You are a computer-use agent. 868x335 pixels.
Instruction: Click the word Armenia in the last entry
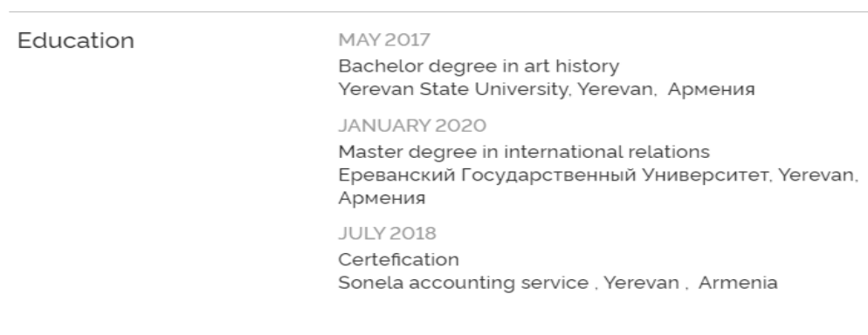tap(738, 283)
